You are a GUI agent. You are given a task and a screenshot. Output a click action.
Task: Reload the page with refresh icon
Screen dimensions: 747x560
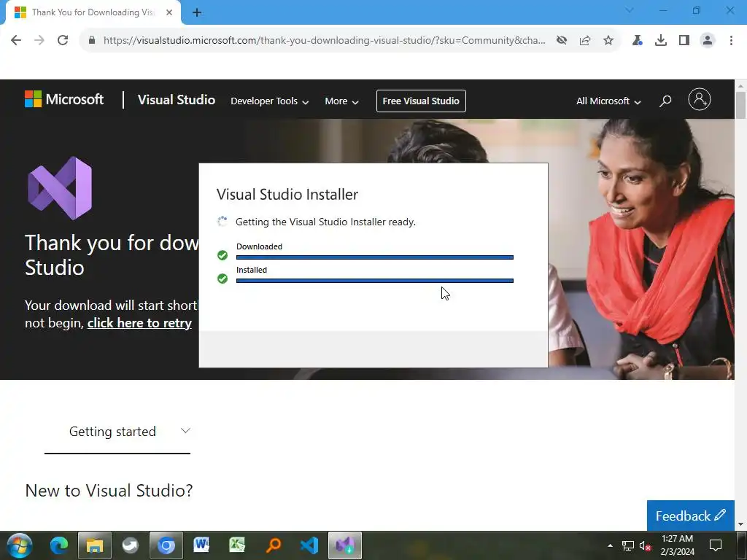[x=63, y=41]
